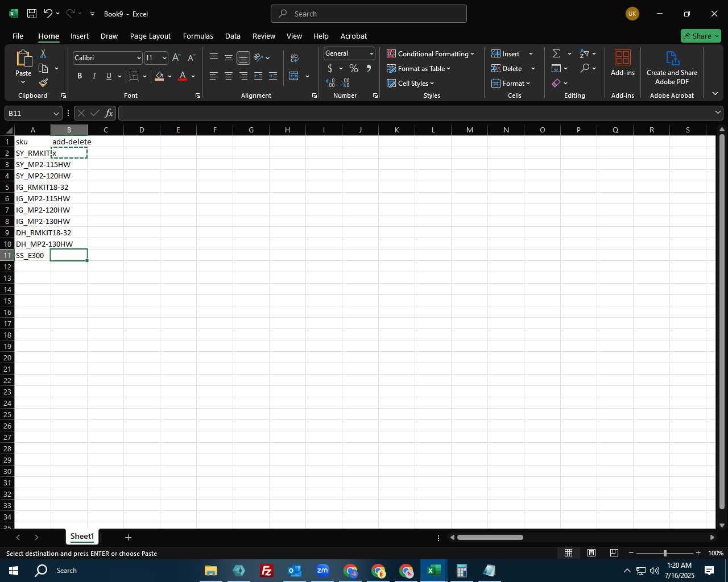Switch to the Insert tab
The width and height of the screenshot is (728, 582).
pos(80,36)
